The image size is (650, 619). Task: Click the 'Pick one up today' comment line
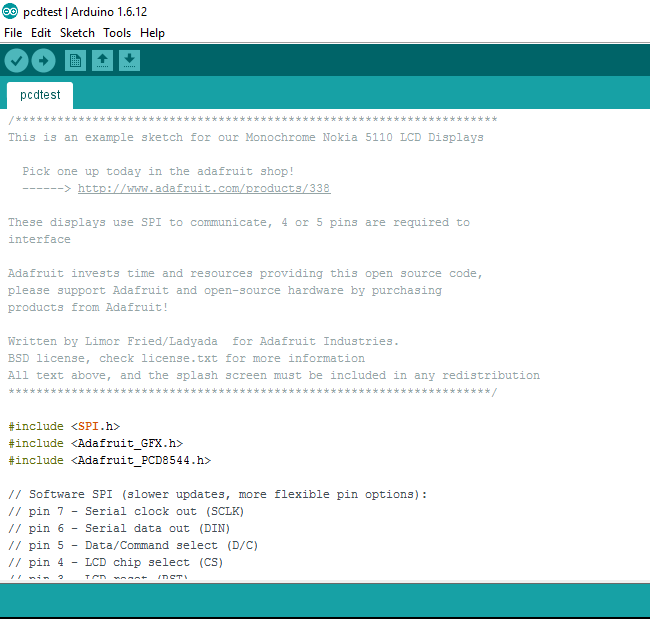[x=158, y=171]
